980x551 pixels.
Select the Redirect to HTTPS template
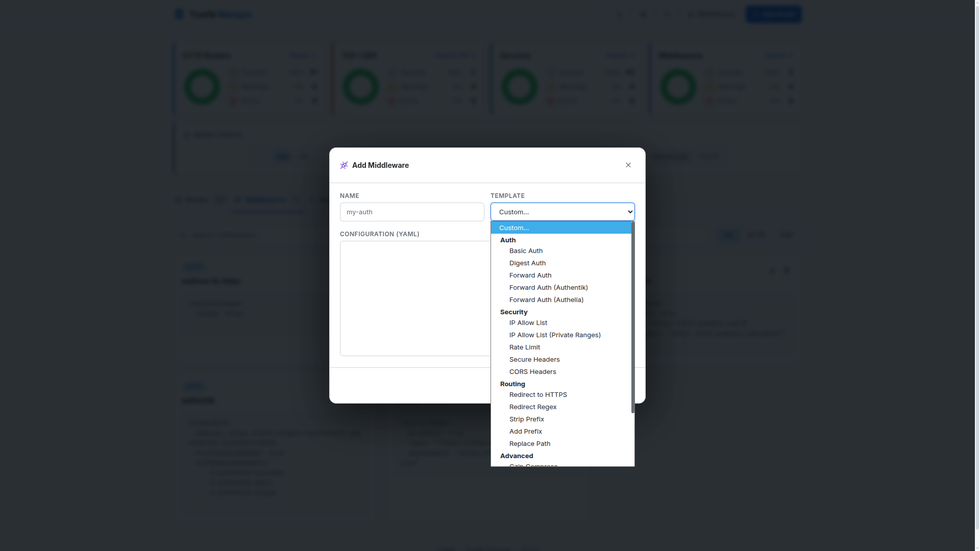pos(538,394)
